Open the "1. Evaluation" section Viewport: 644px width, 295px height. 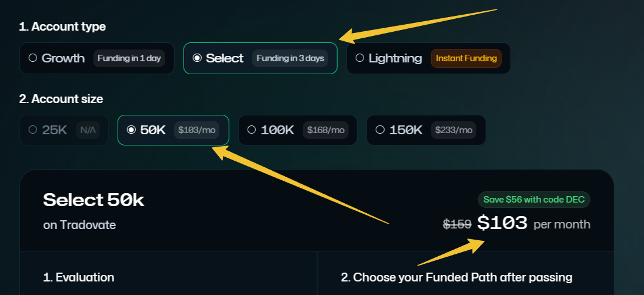point(79,277)
